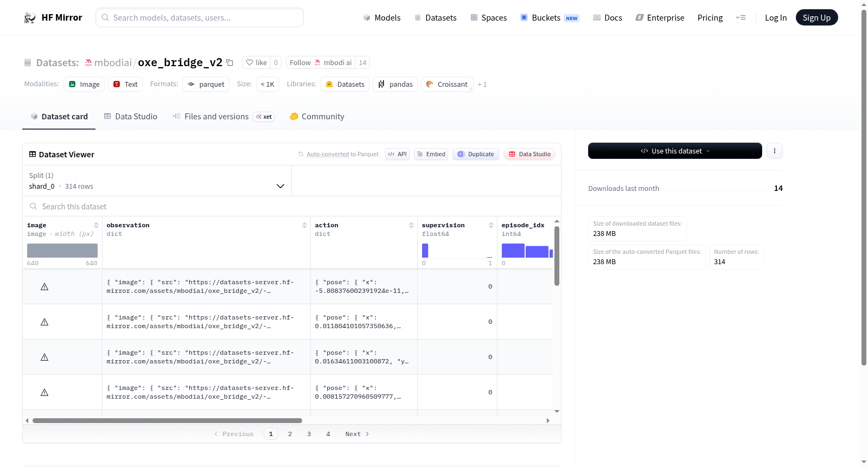Open the Use this dataset dropdown
This screenshot has height=467, width=868.
tap(675, 151)
